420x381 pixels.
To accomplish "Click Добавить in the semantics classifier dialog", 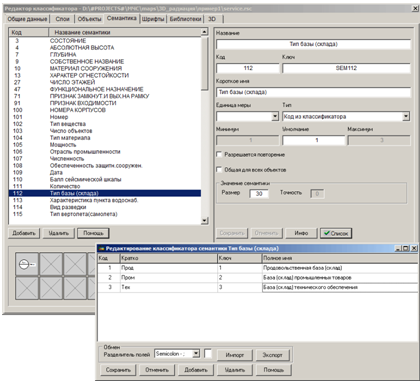I will 196,370.
